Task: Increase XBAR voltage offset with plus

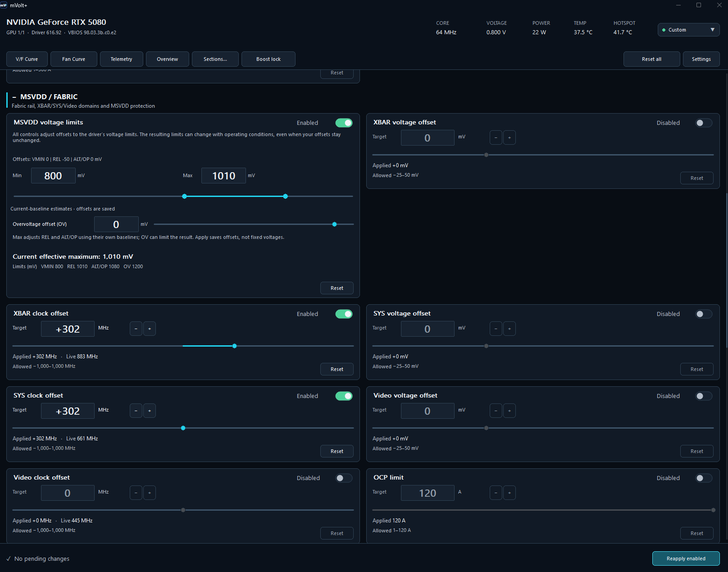Action: (x=510, y=137)
